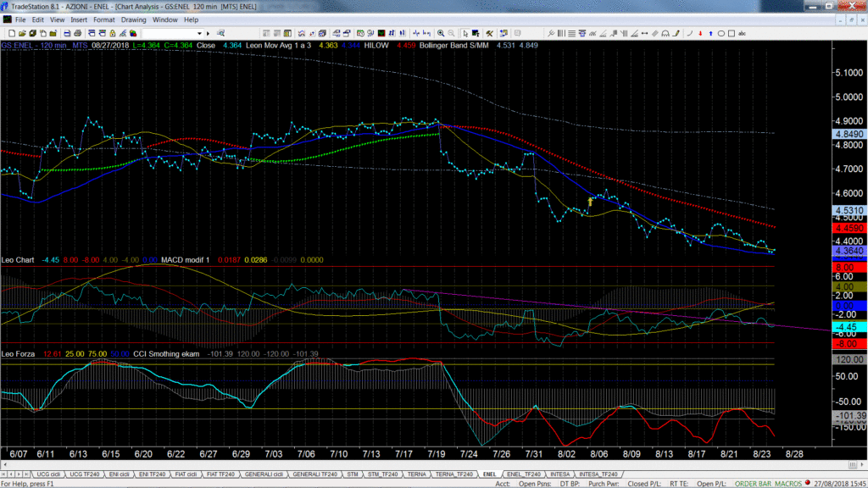Click the Zoom In magnifier icon
The image size is (868, 488).
point(441,34)
